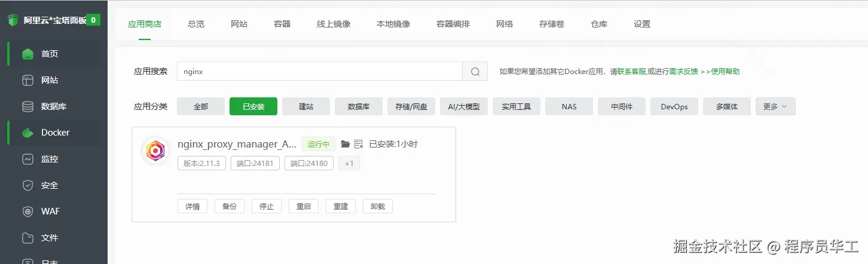Switch to the 存储卷 tab
Screen dimensions: 868x264
click(x=552, y=24)
